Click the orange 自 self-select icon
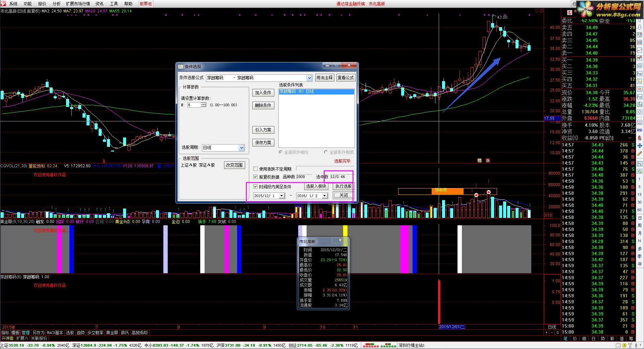644x349 pixels. click(x=640, y=89)
